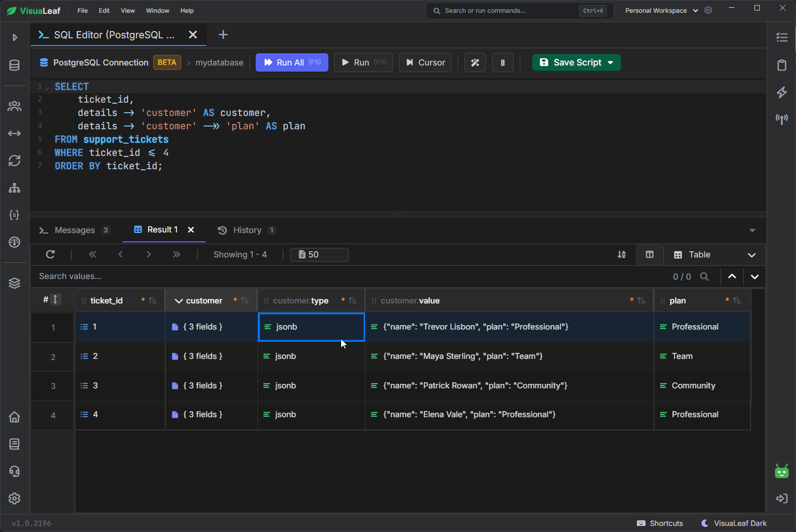Click the pause execution button
Image resolution: width=796 pixels, height=532 pixels.
503,63
